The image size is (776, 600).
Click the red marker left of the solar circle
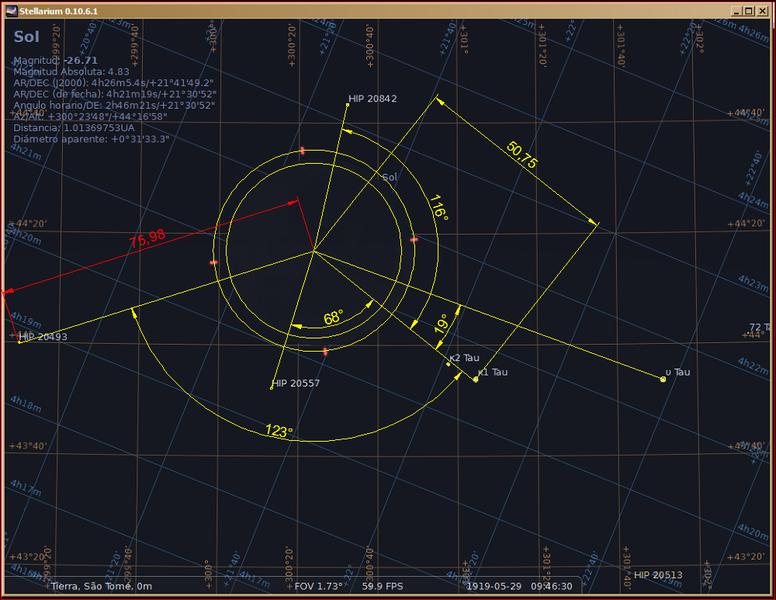pyautogui.click(x=214, y=262)
